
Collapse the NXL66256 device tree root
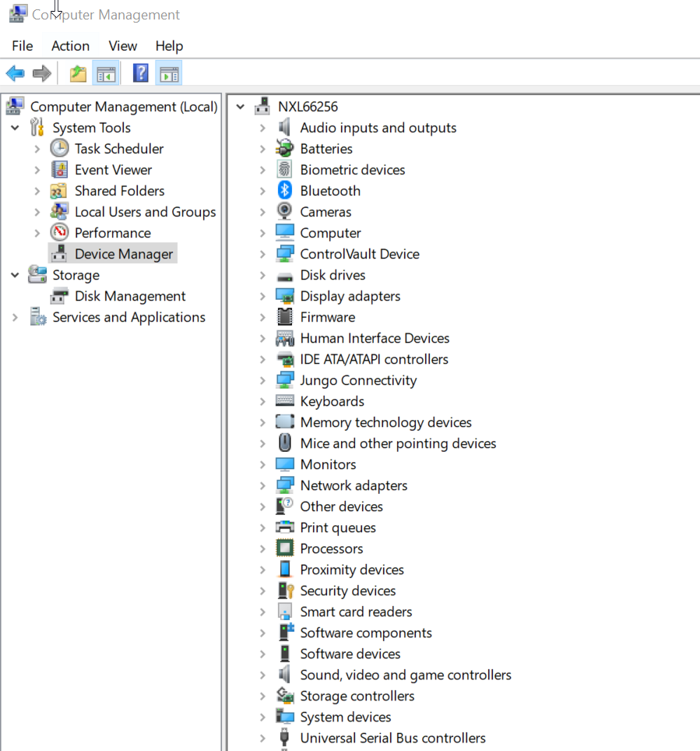(240, 106)
